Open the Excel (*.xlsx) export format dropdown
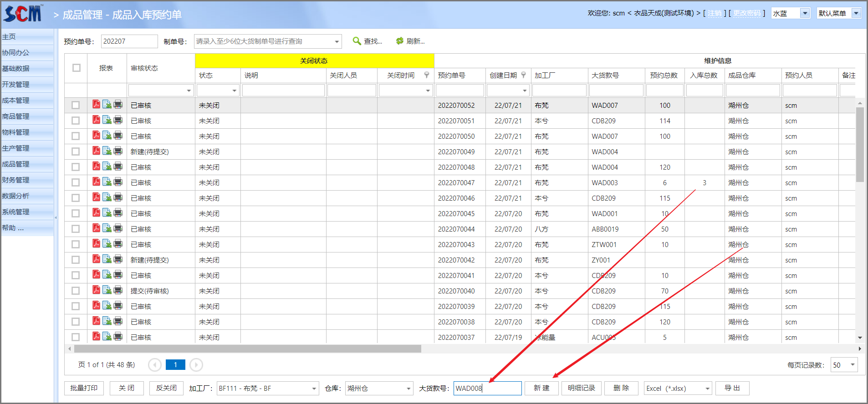This screenshot has height=404, width=868. click(x=707, y=389)
